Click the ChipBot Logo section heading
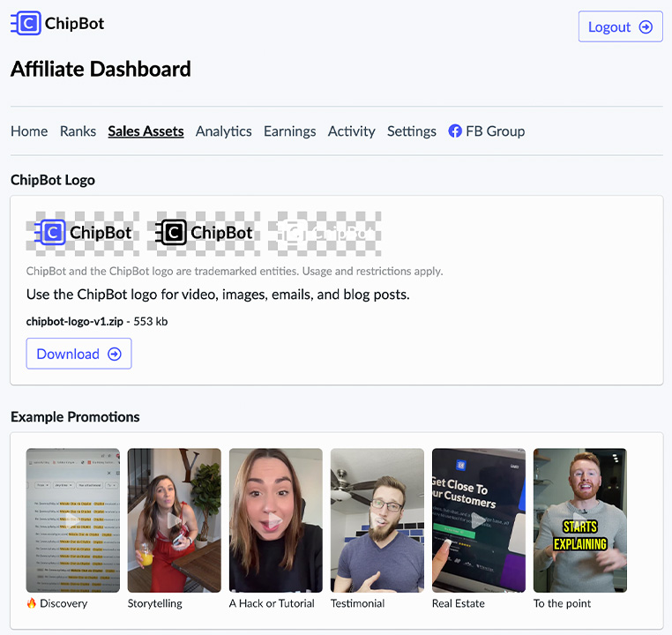 point(53,180)
